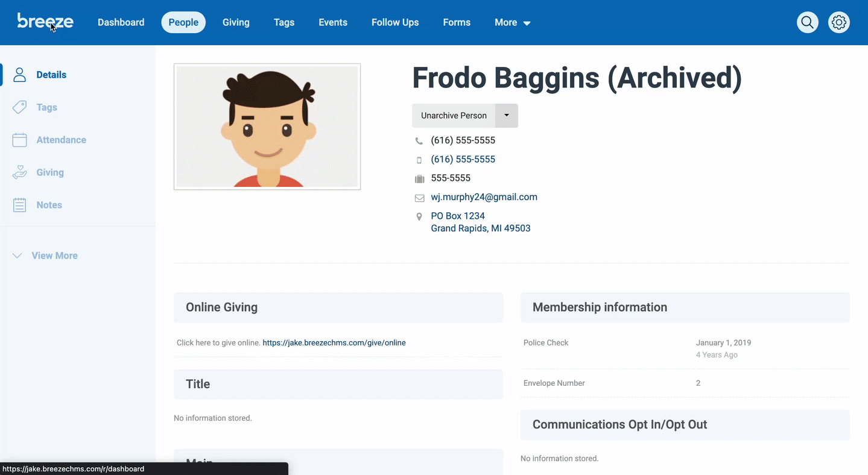Image resolution: width=868 pixels, height=475 pixels.
Task: Click the Title section header
Action: point(338,384)
